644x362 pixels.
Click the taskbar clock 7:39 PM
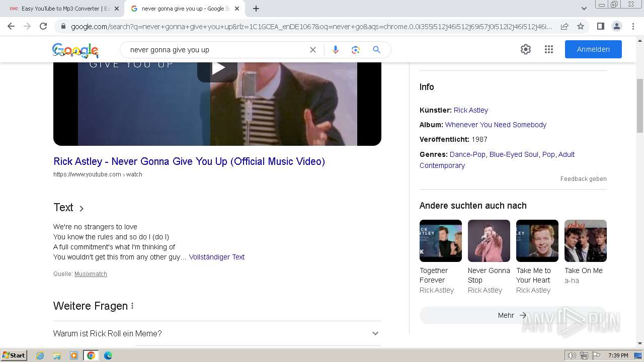pyautogui.click(x=618, y=355)
